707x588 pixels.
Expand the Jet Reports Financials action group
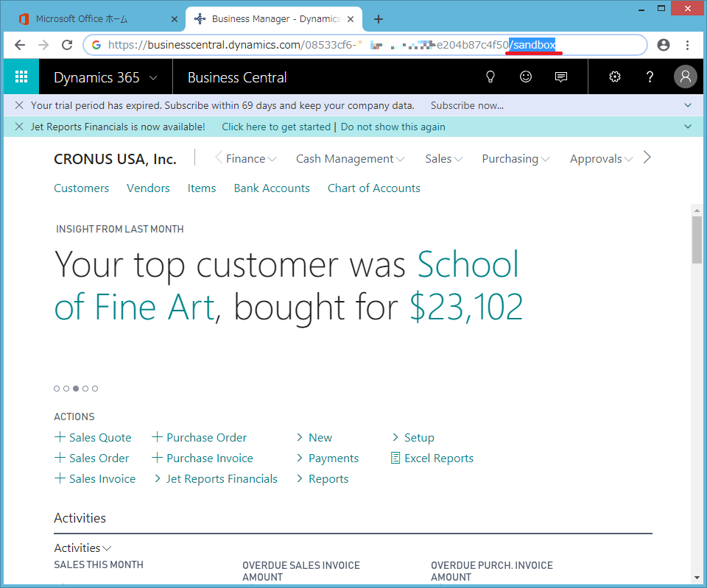pyautogui.click(x=216, y=479)
